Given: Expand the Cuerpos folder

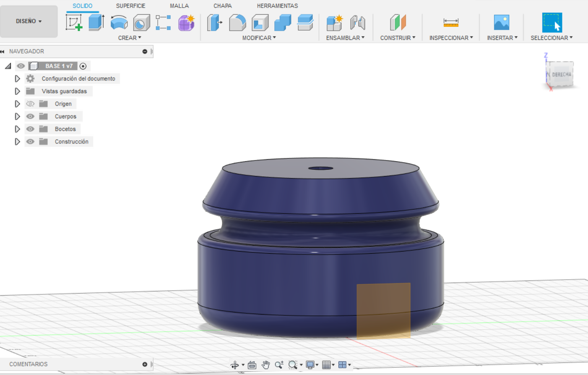Looking at the screenshot, I should (x=17, y=116).
